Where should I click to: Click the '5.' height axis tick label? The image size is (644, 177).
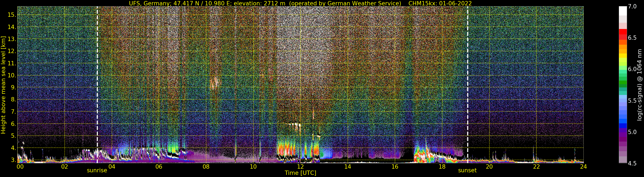coord(13,136)
